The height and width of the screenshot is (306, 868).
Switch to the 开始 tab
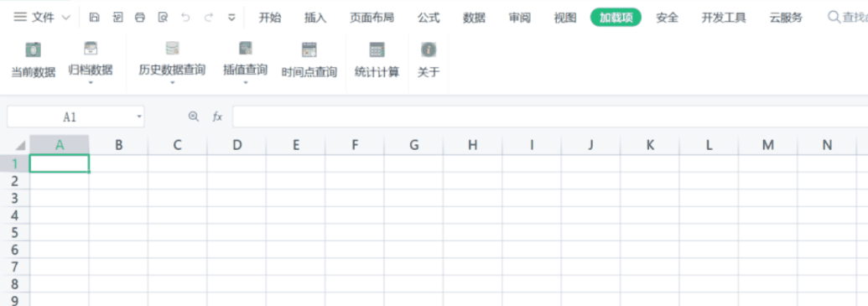pos(270,18)
